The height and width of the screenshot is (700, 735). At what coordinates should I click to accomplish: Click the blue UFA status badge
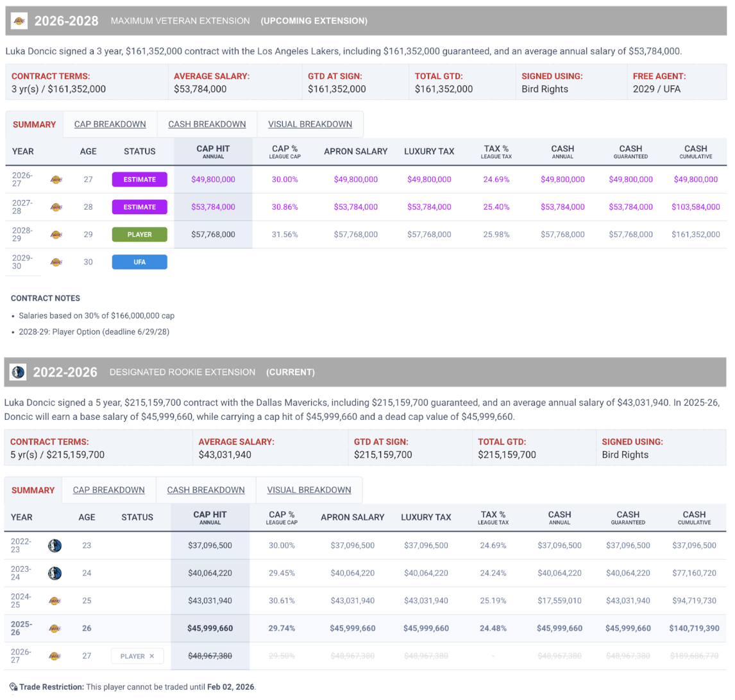click(x=139, y=262)
